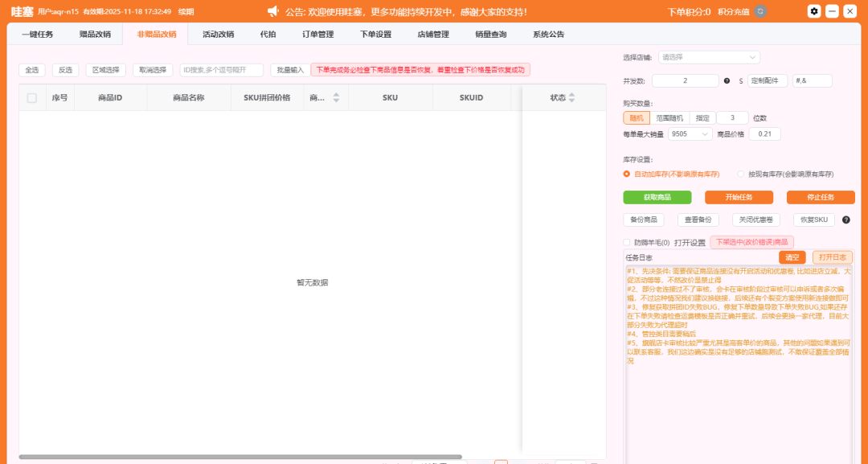The width and height of the screenshot is (868, 464).
Task: Sort by the 状态 column arrows
Action: [x=571, y=97]
